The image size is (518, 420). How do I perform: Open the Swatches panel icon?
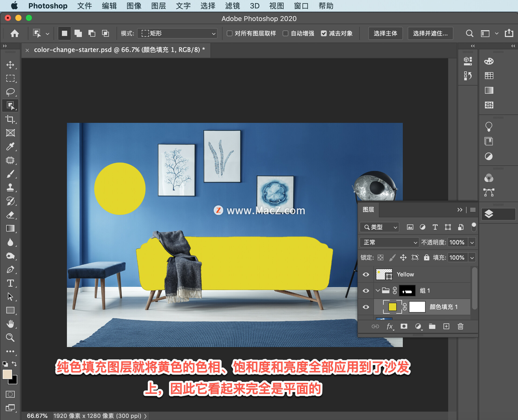click(489, 76)
